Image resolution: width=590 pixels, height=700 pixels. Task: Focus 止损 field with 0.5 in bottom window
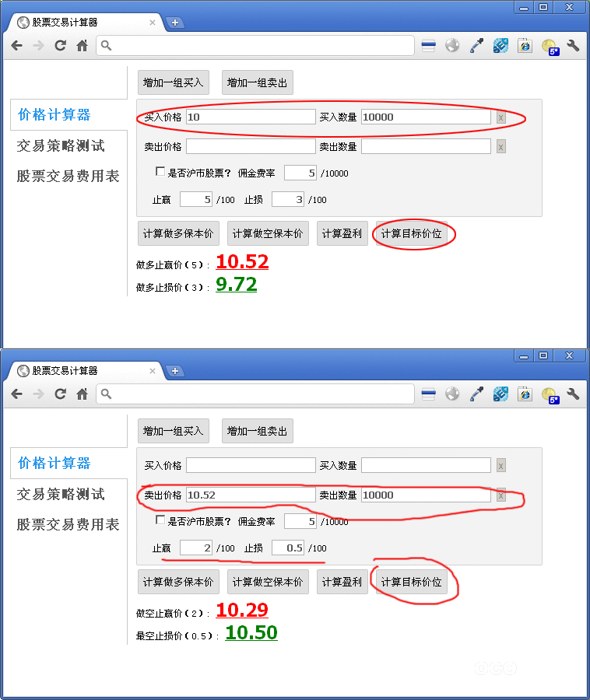click(288, 548)
